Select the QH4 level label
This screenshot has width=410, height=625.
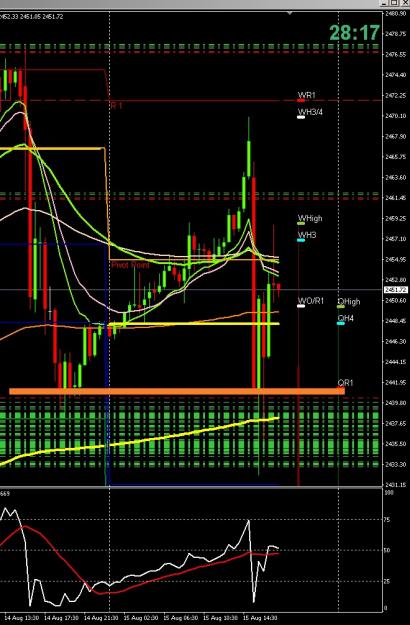345,318
